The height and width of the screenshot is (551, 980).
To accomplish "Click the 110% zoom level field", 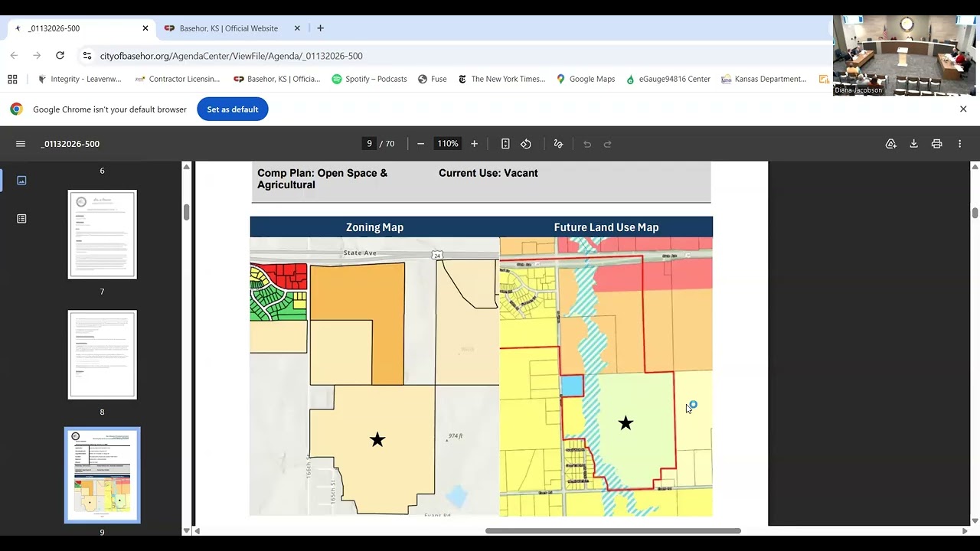I will point(447,144).
